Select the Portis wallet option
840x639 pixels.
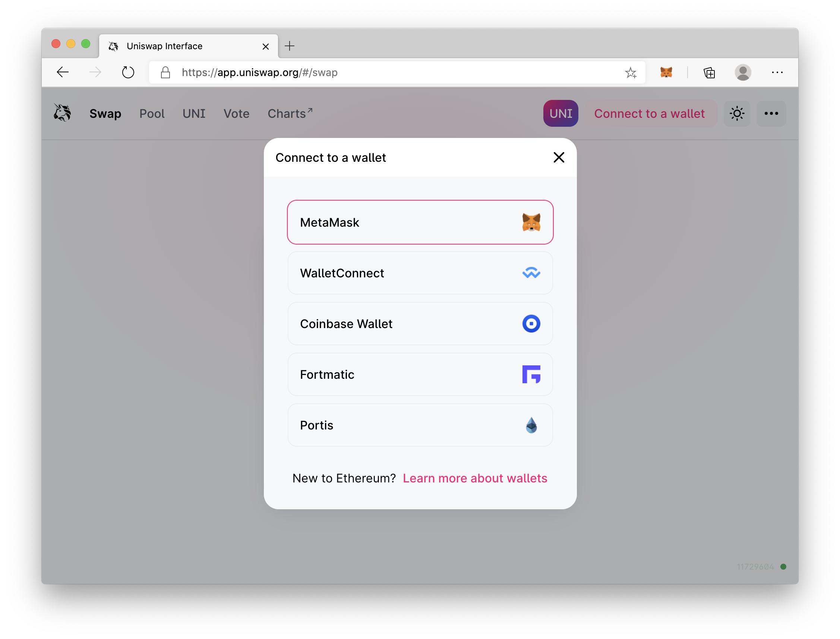(420, 425)
